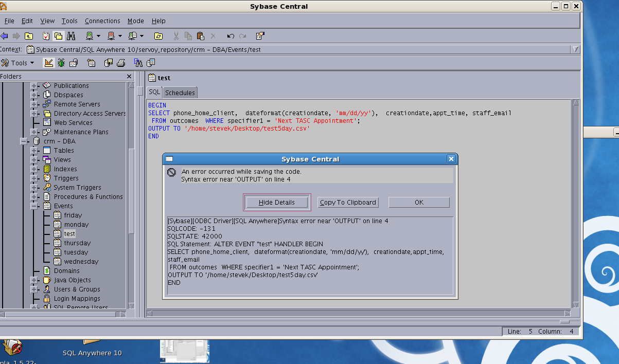The height and width of the screenshot is (364, 619).
Task: Click the Copy toolbar icon
Action: tap(188, 36)
